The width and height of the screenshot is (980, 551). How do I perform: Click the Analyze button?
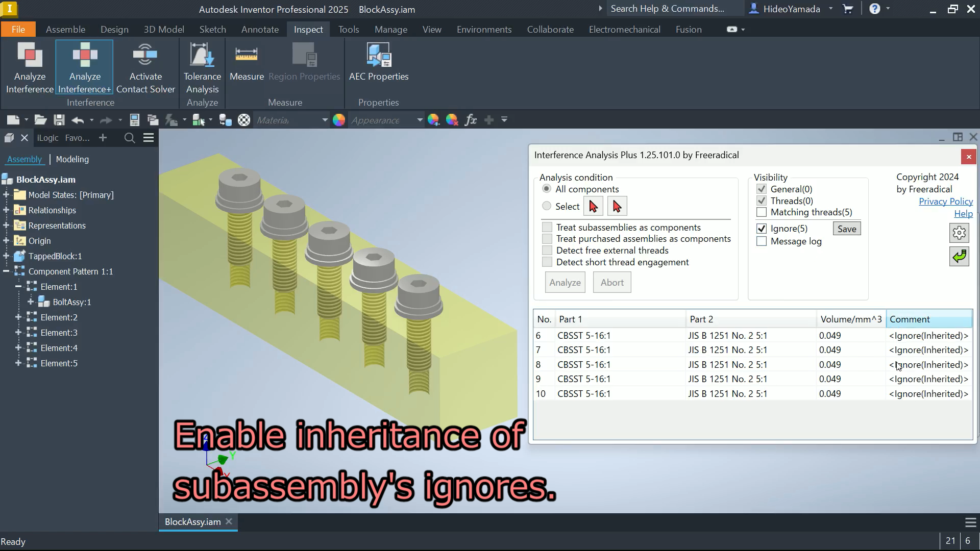(565, 283)
